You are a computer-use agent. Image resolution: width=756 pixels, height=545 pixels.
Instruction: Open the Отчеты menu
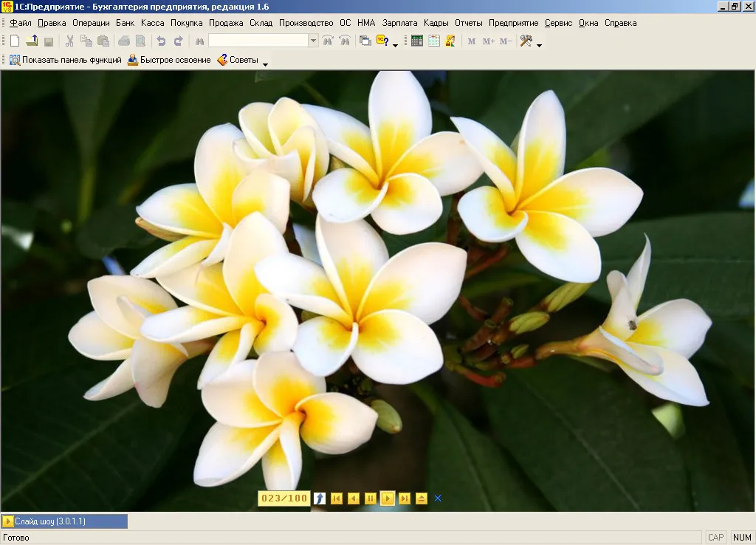pos(469,23)
